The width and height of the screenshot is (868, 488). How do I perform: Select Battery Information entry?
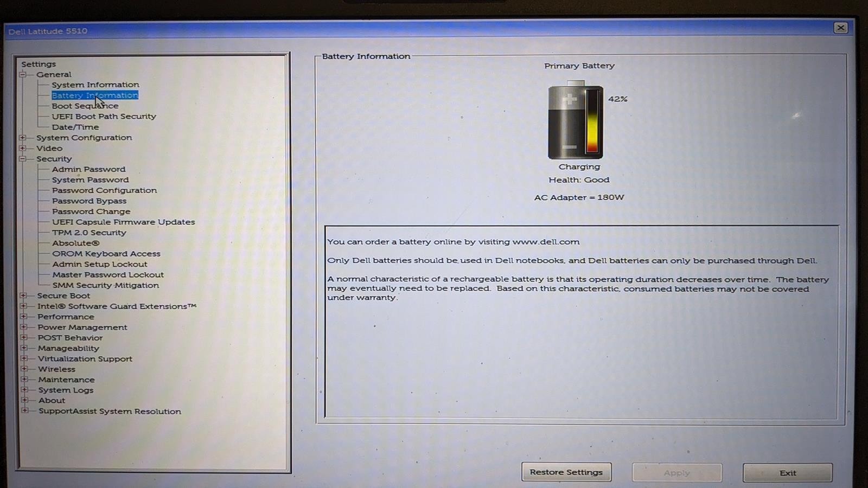coord(95,95)
